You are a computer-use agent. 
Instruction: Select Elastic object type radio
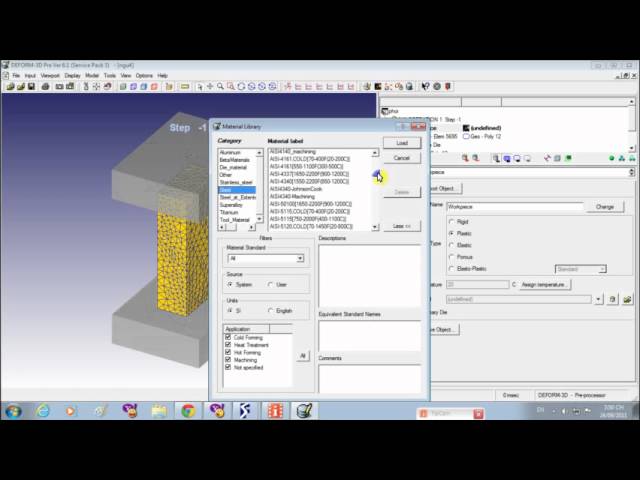tap(451, 245)
